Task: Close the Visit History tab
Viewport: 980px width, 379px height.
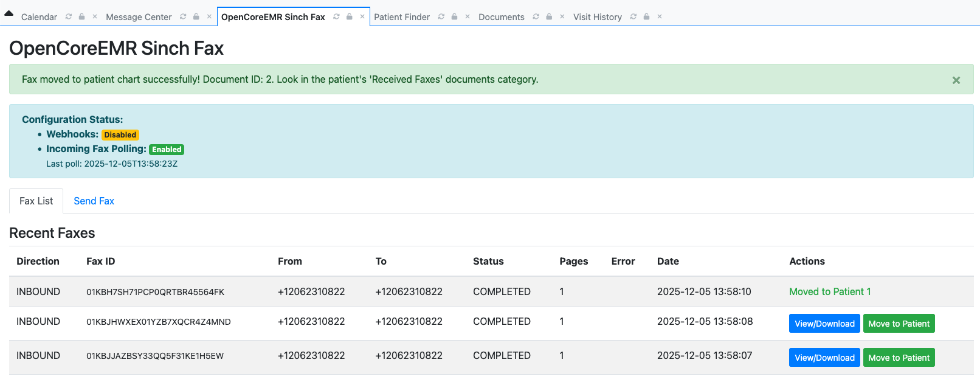Action: click(x=660, y=16)
